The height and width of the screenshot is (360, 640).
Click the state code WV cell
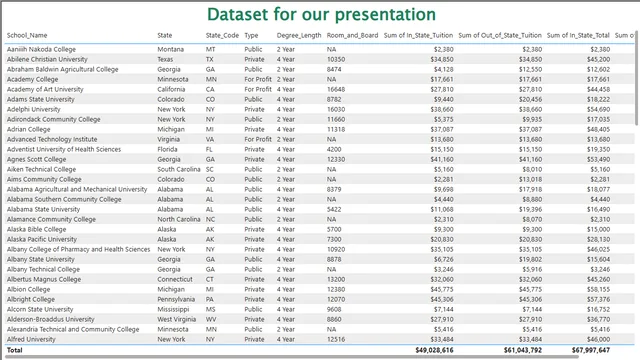point(211,319)
